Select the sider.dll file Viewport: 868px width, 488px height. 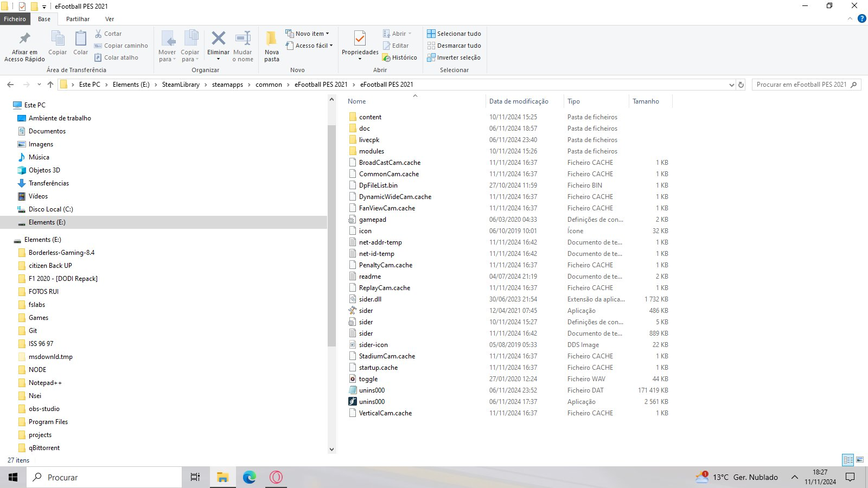point(370,299)
